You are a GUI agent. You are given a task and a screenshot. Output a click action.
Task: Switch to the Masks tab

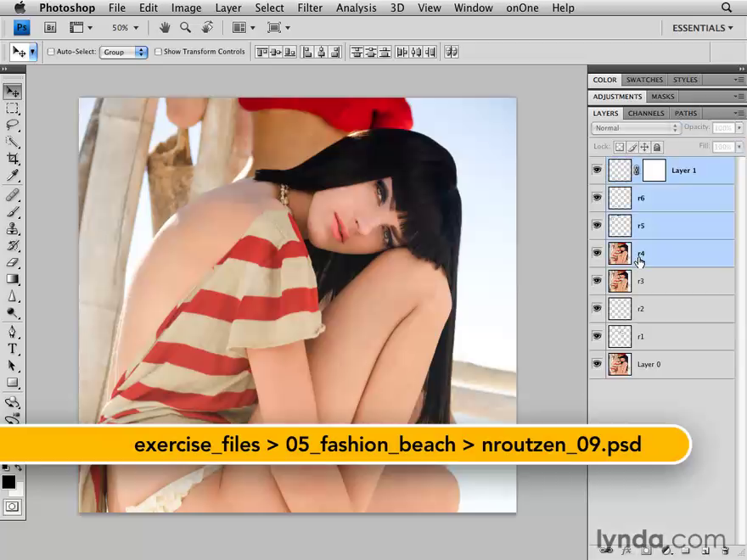(662, 97)
